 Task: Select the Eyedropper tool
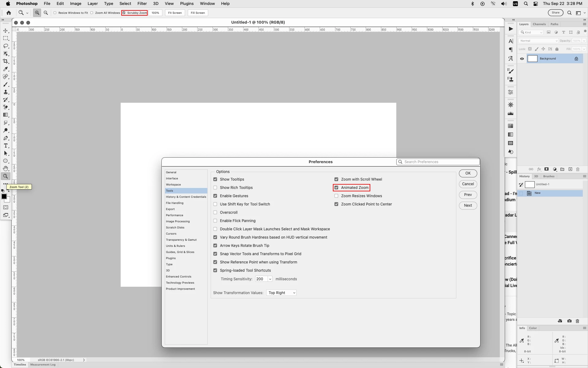(x=6, y=69)
